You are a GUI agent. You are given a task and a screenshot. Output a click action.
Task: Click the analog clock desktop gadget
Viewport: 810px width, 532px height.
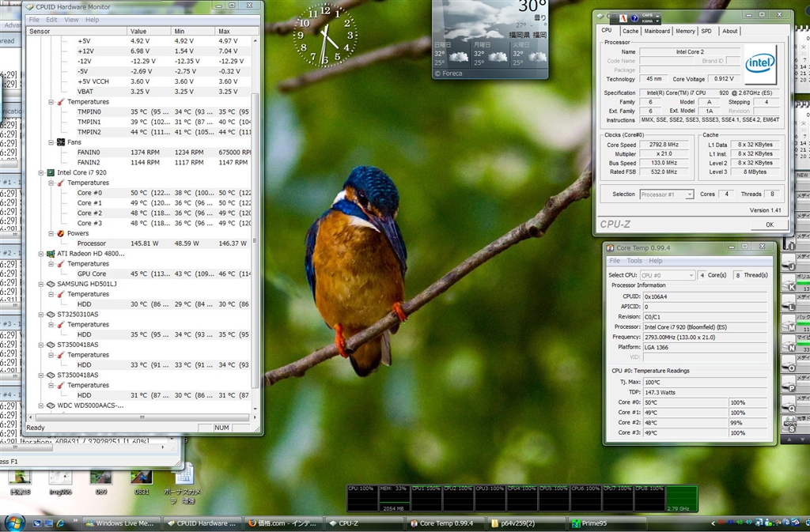tap(324, 36)
